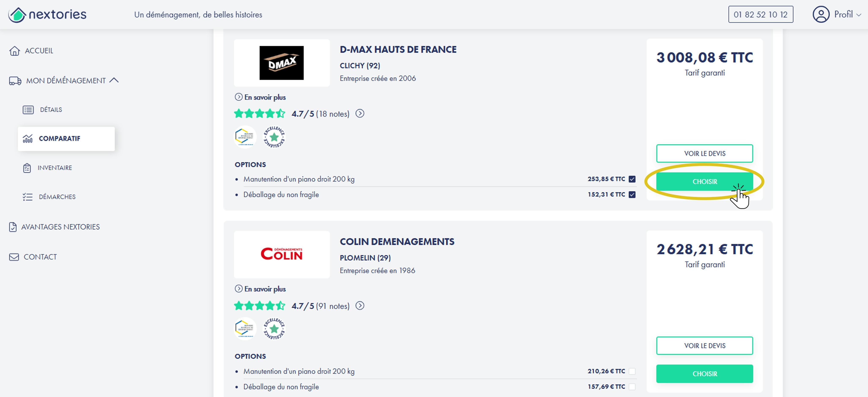Open the Accueil home icon
Screen dimensions: 868x397
(x=15, y=51)
